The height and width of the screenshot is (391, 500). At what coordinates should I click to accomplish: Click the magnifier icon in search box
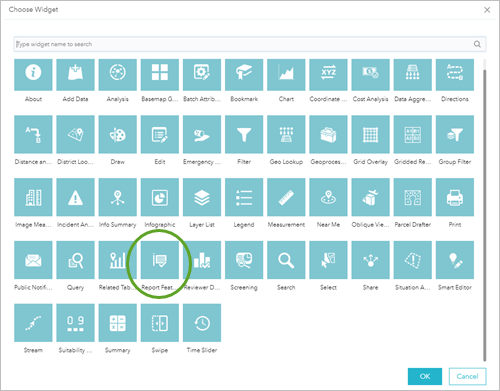click(x=477, y=44)
